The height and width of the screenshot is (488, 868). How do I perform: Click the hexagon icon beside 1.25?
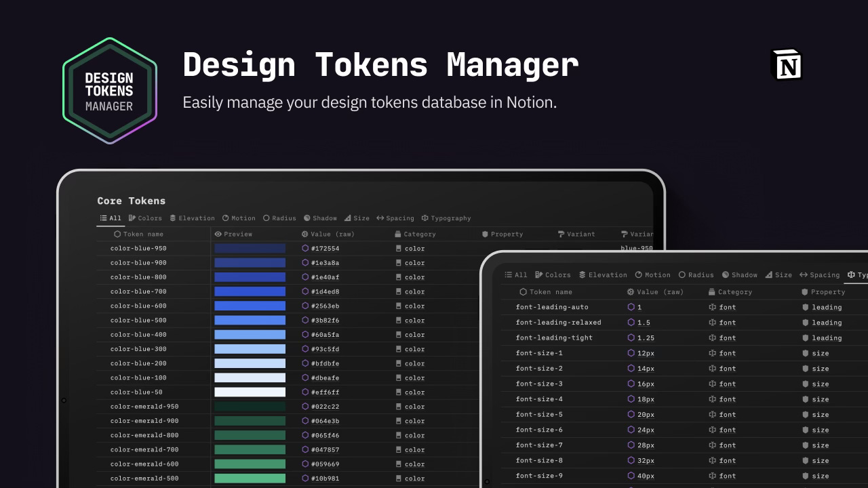(631, 338)
